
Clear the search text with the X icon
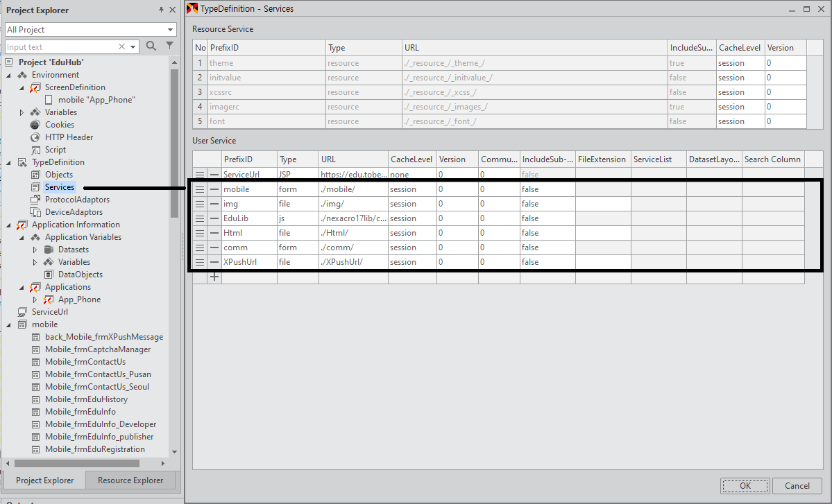point(122,46)
